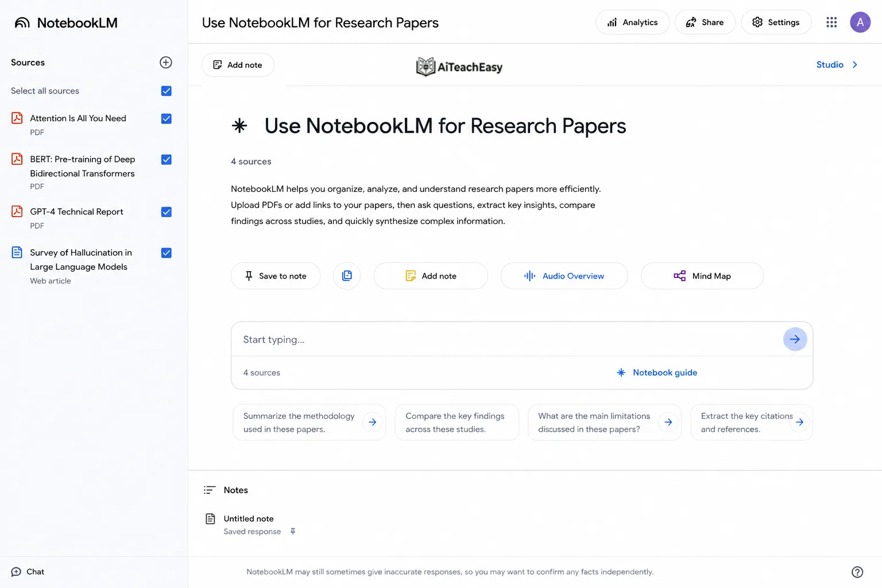Image resolution: width=882 pixels, height=588 pixels.
Task: Open Notebook guide link
Action: point(656,373)
